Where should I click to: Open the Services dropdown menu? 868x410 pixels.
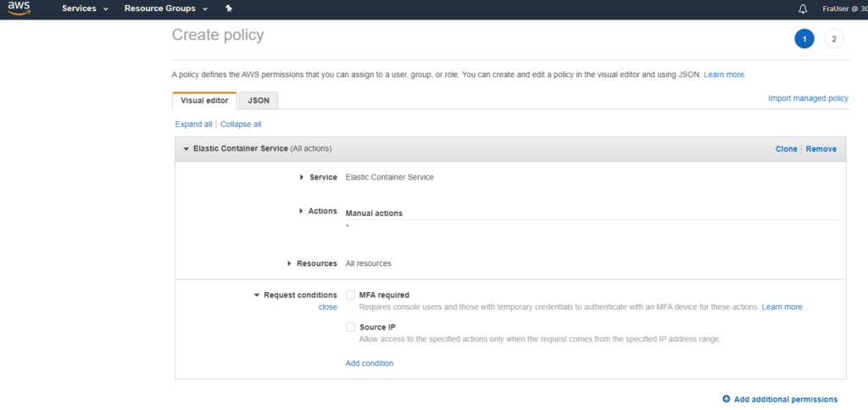click(x=85, y=8)
